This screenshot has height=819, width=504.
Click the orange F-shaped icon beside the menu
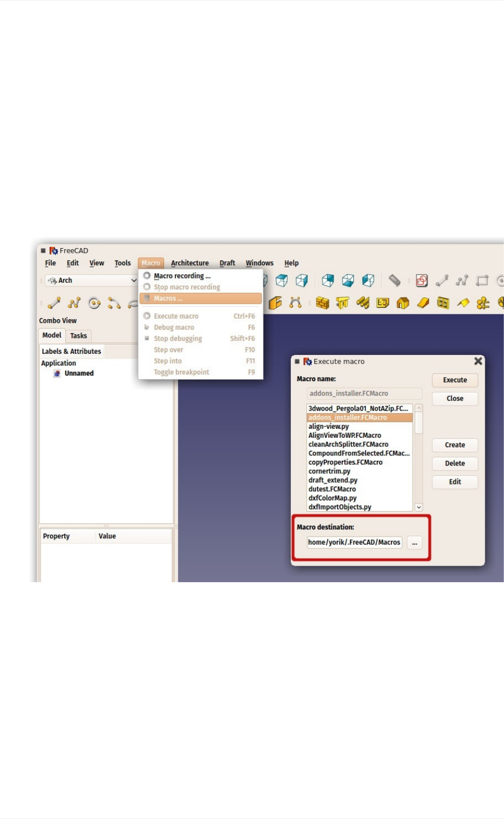tap(275, 303)
